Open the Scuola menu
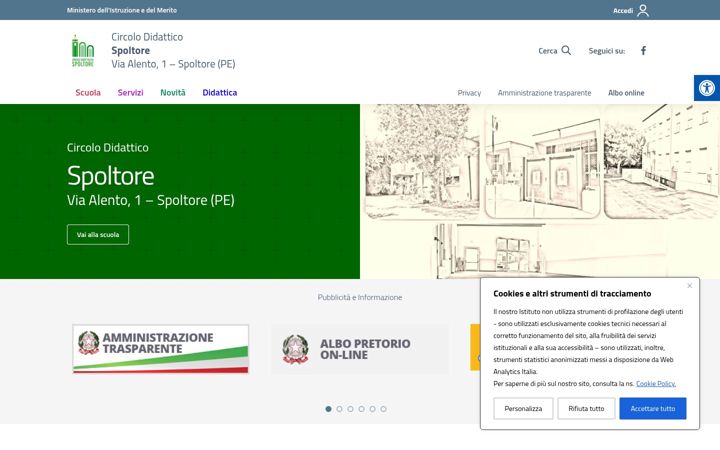This screenshot has width=720, height=450. [x=88, y=93]
